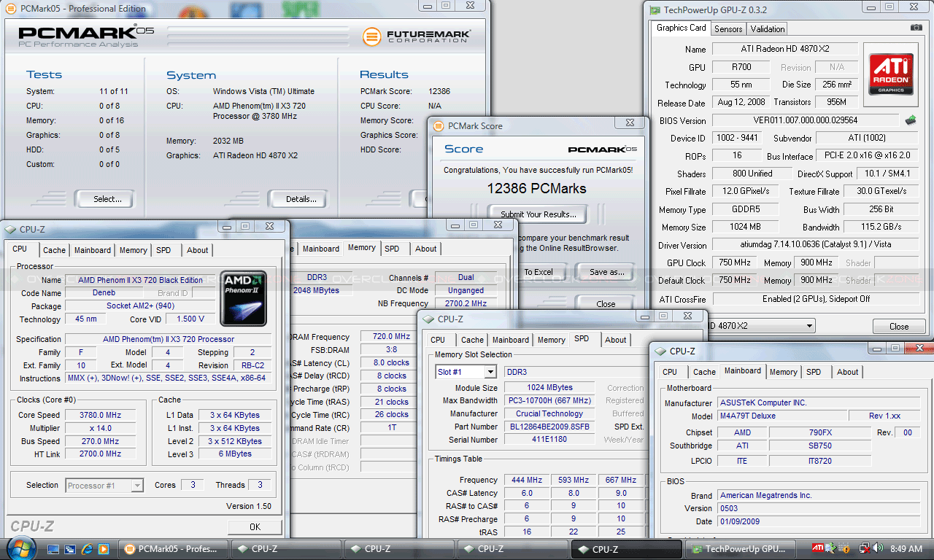
Task: Switch to PCMark05 taskbar button
Action: [x=171, y=549]
